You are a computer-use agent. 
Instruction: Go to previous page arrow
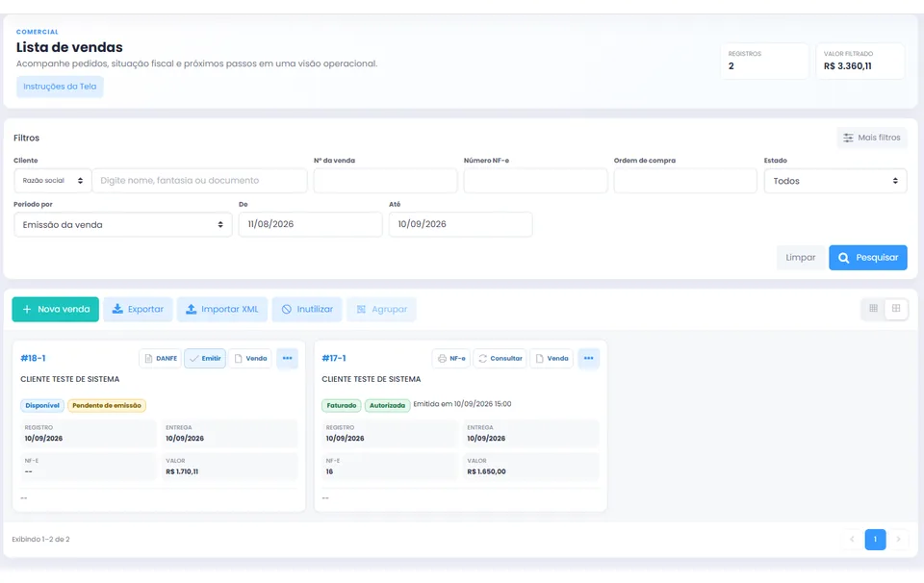(852, 540)
